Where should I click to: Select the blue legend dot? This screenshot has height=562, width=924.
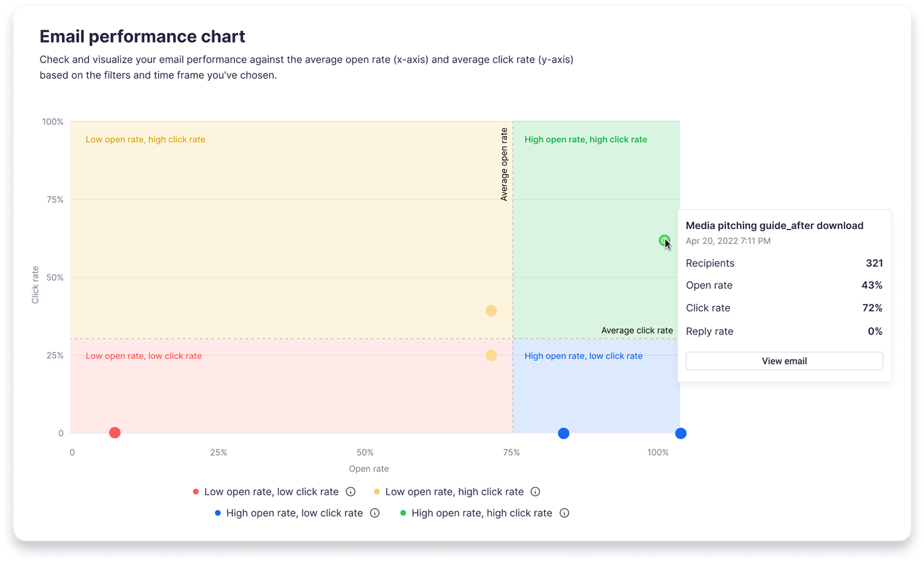[217, 513]
